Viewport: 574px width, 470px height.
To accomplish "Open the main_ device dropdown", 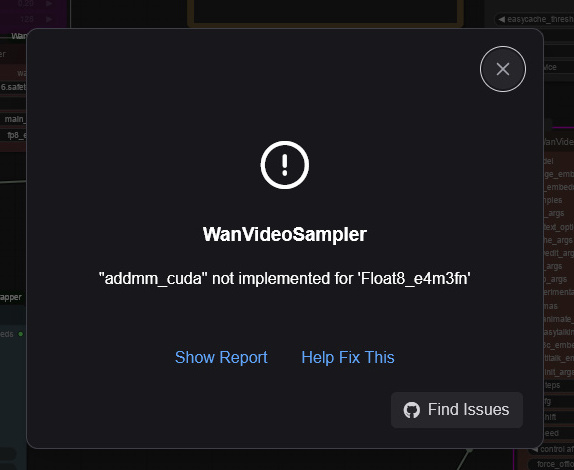I will coord(13,119).
